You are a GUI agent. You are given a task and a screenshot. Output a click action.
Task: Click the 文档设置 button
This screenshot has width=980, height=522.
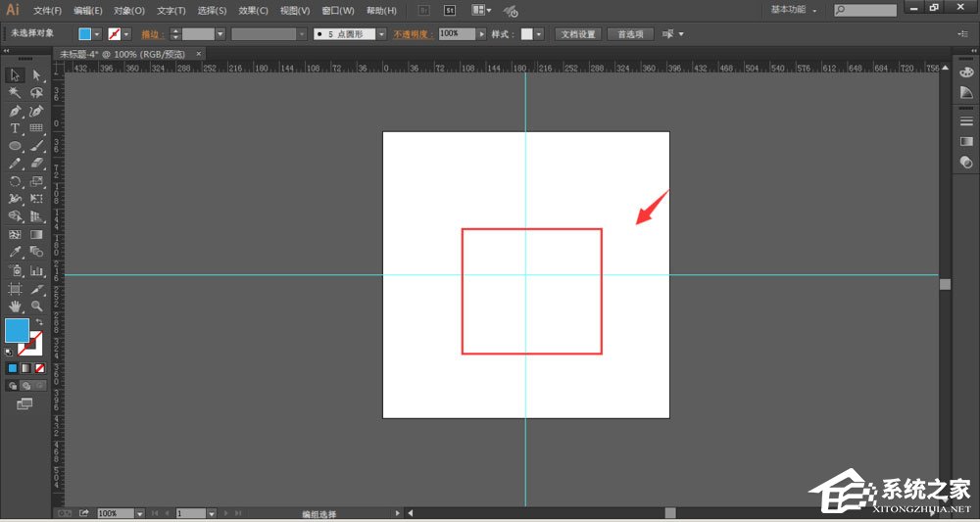[578, 33]
